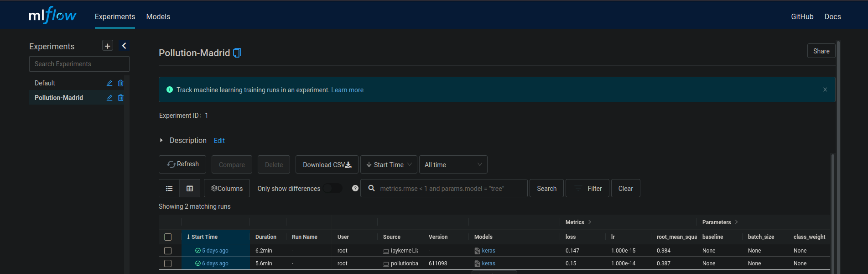Click the Refresh button
The height and width of the screenshot is (274, 868).
click(182, 164)
